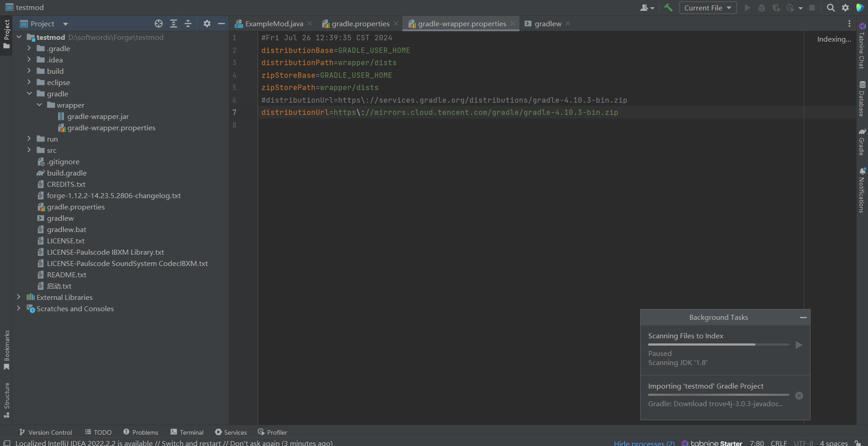868x446 pixels.
Task: Click the colorful JetBrains icon at top right
Action: [860, 8]
